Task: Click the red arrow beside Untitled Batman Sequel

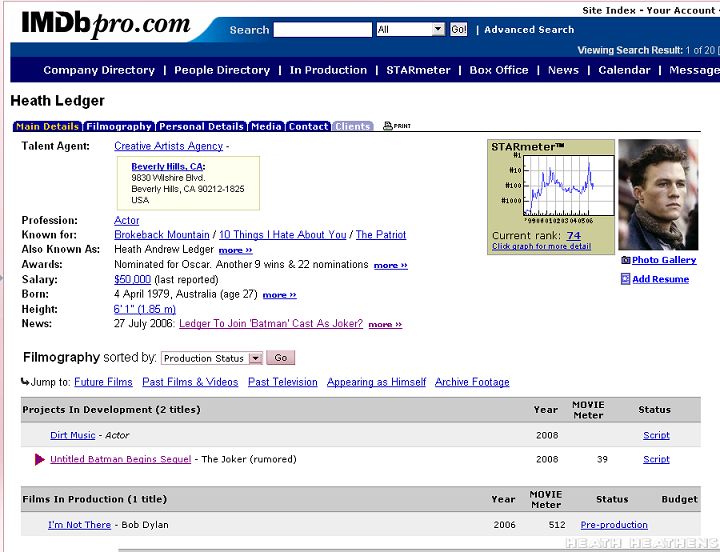Action: [x=39, y=459]
